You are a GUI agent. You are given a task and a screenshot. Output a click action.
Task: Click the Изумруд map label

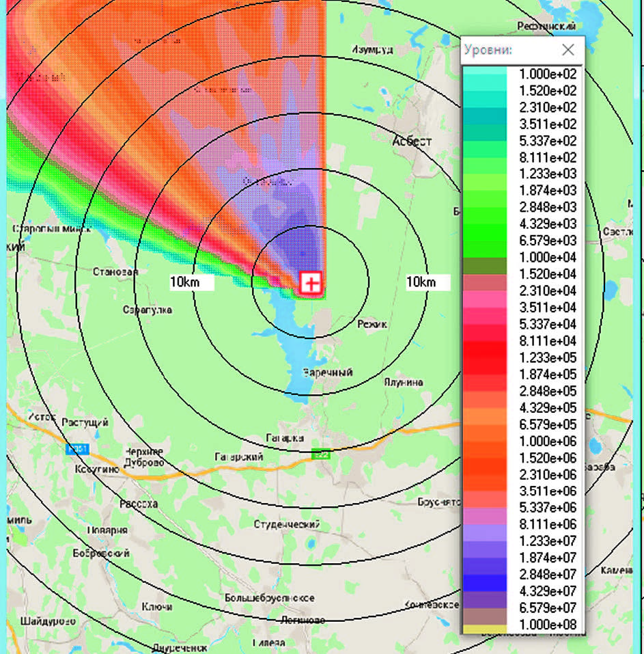pos(372,50)
